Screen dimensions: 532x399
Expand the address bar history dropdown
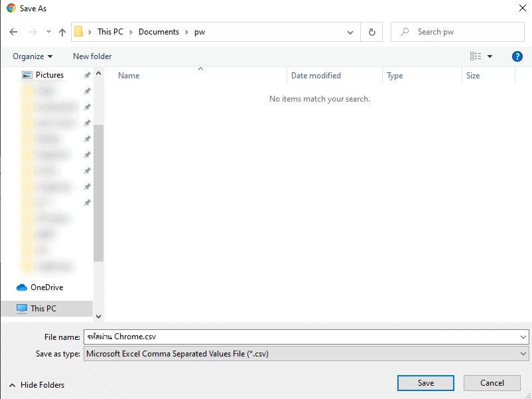350,32
